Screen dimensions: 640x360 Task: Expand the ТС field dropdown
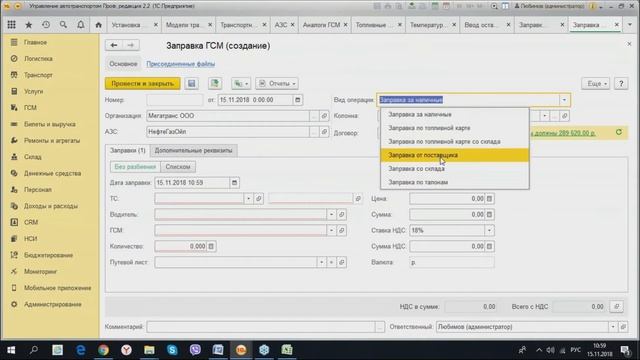248,199
